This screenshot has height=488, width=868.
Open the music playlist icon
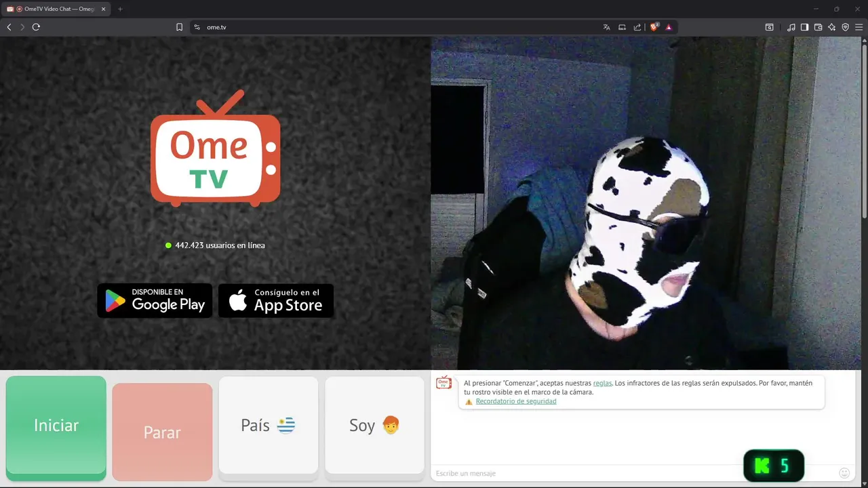(791, 27)
